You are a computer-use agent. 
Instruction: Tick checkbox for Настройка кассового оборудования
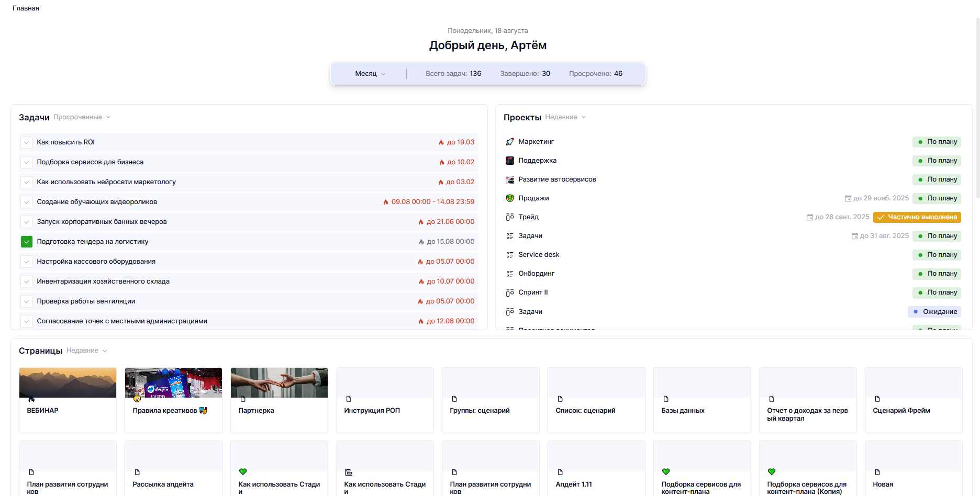coord(27,262)
